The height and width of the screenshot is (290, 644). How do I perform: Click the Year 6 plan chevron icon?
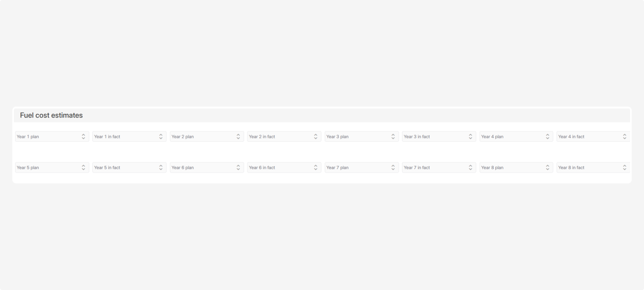tap(238, 168)
